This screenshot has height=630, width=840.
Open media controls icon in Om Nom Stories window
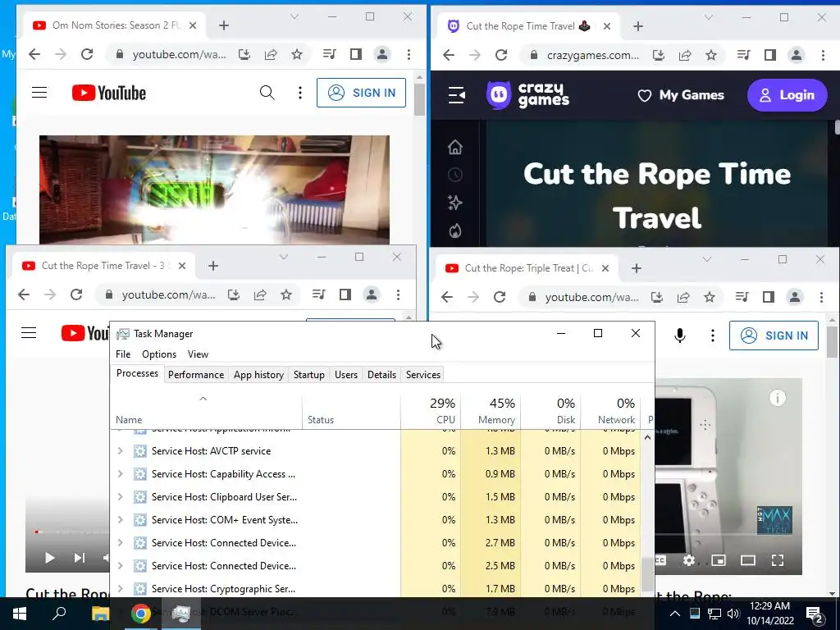[x=330, y=54]
